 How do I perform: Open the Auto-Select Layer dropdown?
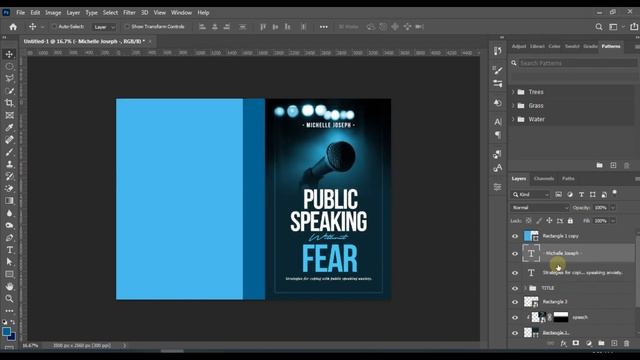(x=104, y=27)
